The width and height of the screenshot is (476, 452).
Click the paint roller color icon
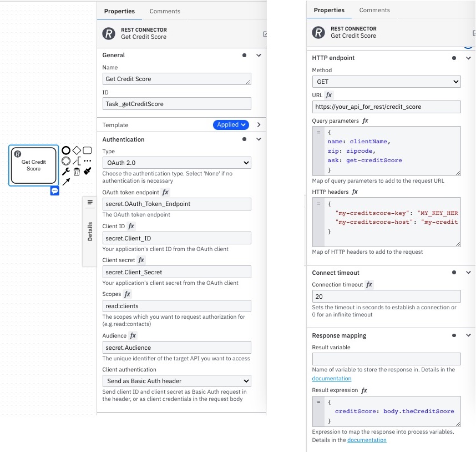[88, 172]
